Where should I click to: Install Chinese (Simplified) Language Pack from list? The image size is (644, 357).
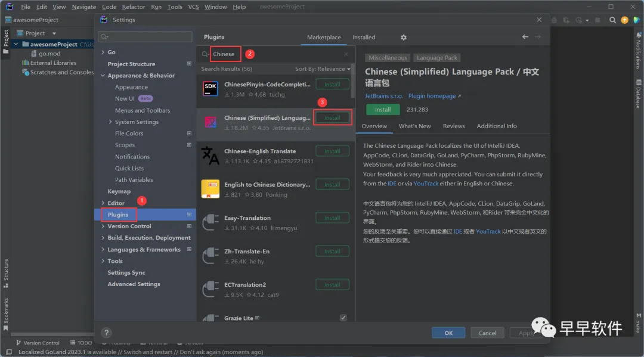click(x=332, y=118)
